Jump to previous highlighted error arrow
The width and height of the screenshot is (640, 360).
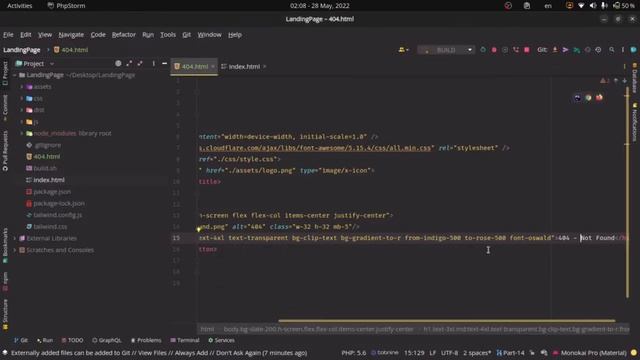[616, 81]
